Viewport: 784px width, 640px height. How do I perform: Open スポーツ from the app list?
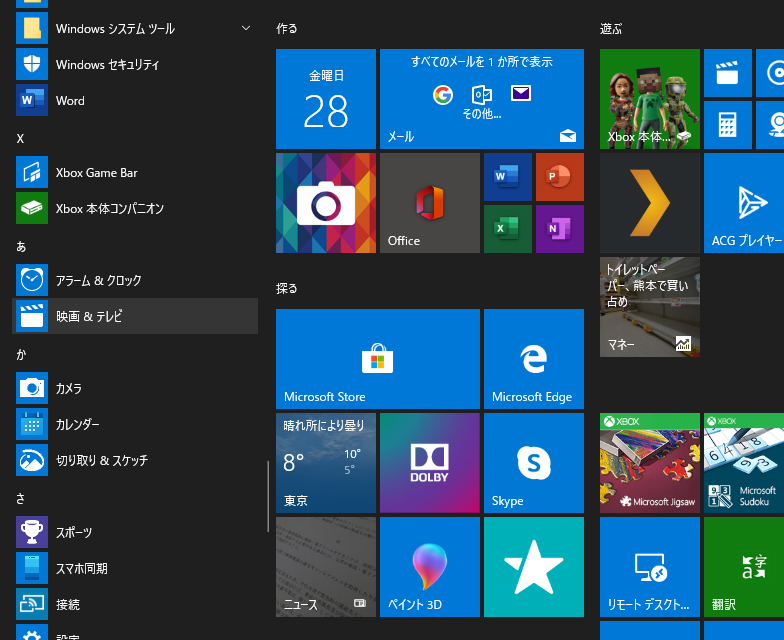[135, 532]
